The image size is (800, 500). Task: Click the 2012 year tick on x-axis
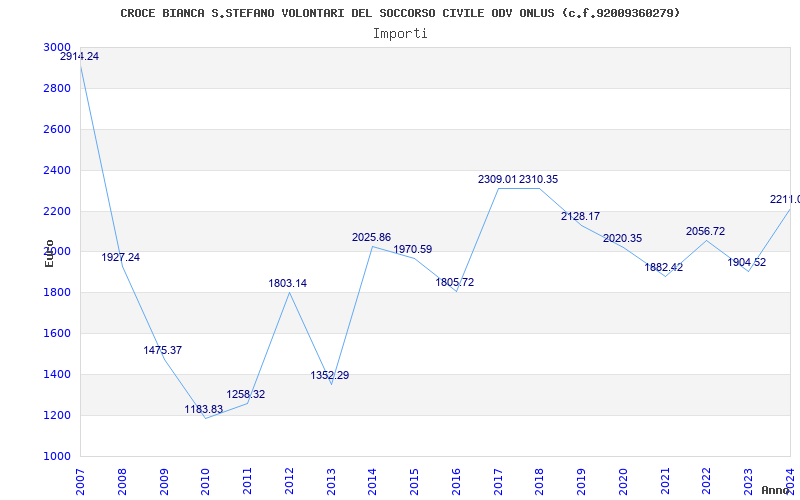coord(289,480)
